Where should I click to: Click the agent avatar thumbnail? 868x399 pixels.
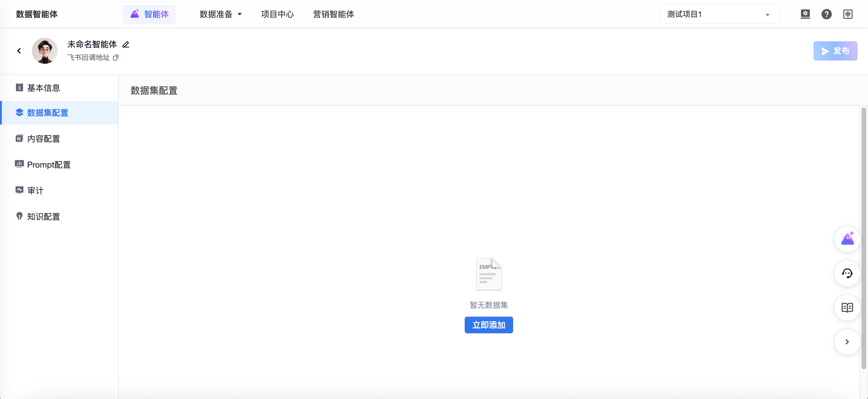tap(45, 51)
